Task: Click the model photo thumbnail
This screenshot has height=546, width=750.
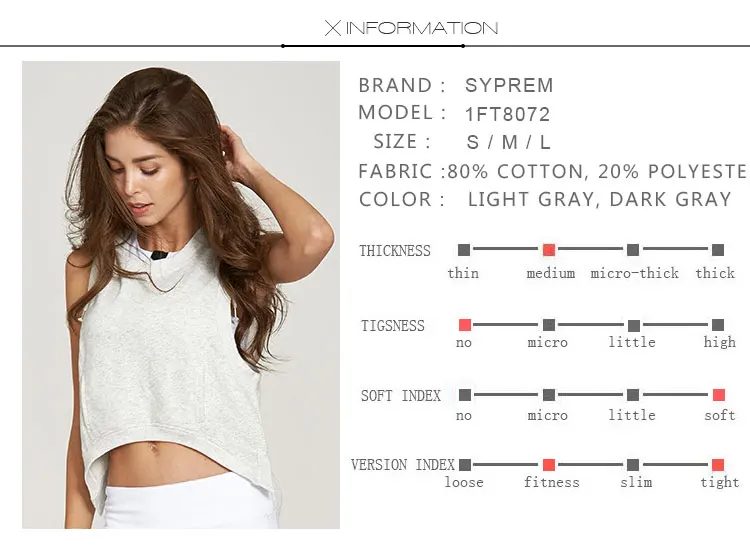Action: pos(181,295)
